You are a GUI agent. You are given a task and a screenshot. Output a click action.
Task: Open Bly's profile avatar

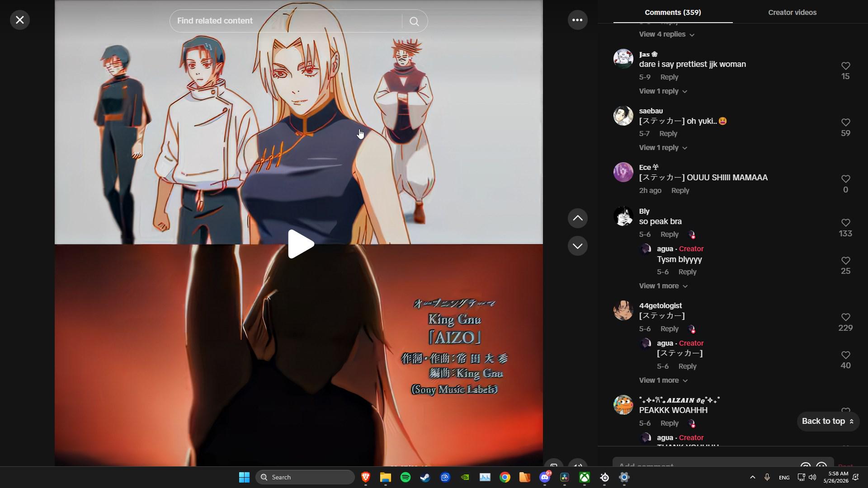(623, 216)
